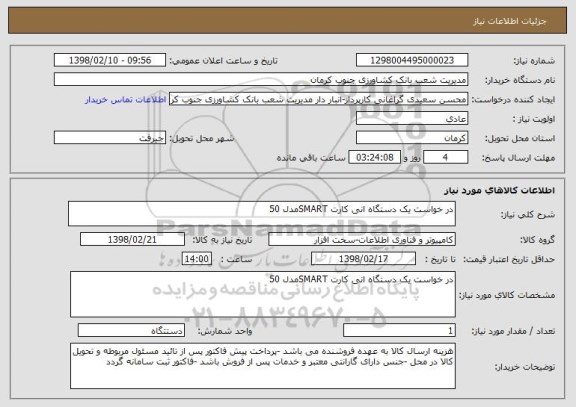The height and width of the screenshot is (407, 576).
Task: Select the announcement date field 1398/02/10 - 09:56
Action: (x=110, y=60)
